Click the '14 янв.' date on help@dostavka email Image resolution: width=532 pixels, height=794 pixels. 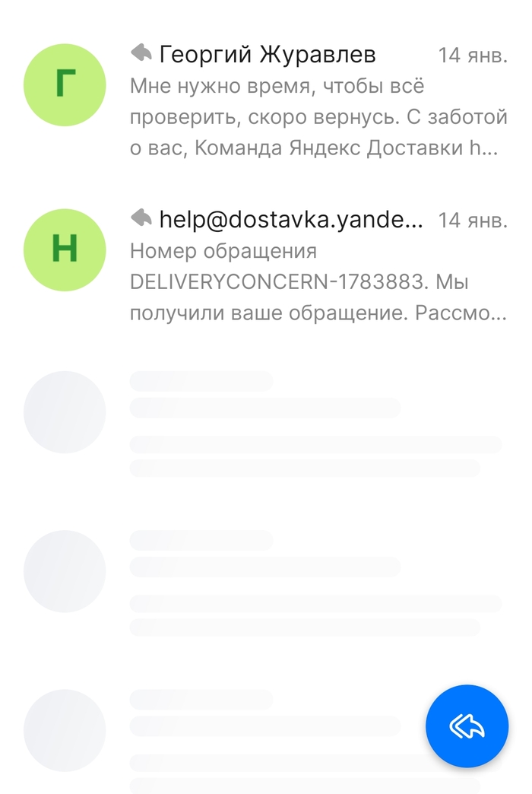point(472,221)
